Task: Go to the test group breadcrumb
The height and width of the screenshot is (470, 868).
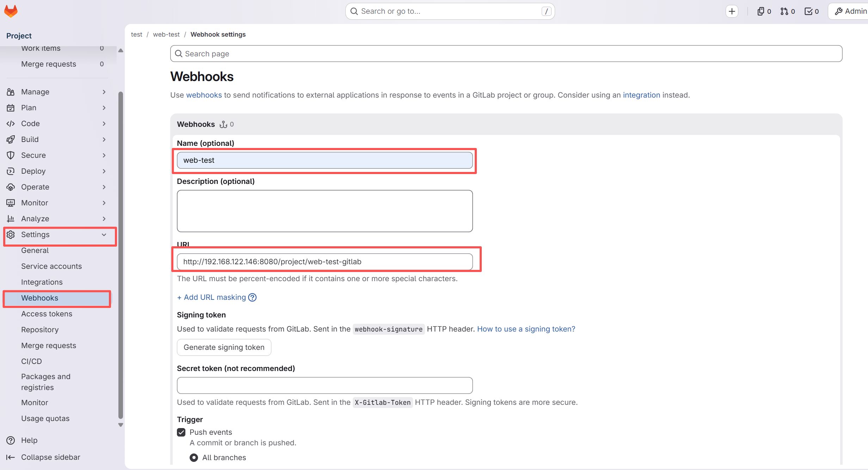Action: (x=137, y=35)
